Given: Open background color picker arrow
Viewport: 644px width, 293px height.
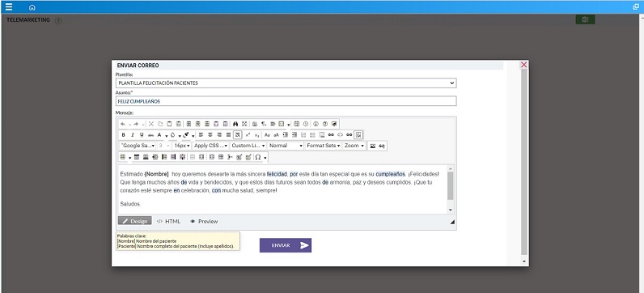Looking at the screenshot, I should coord(180,136).
